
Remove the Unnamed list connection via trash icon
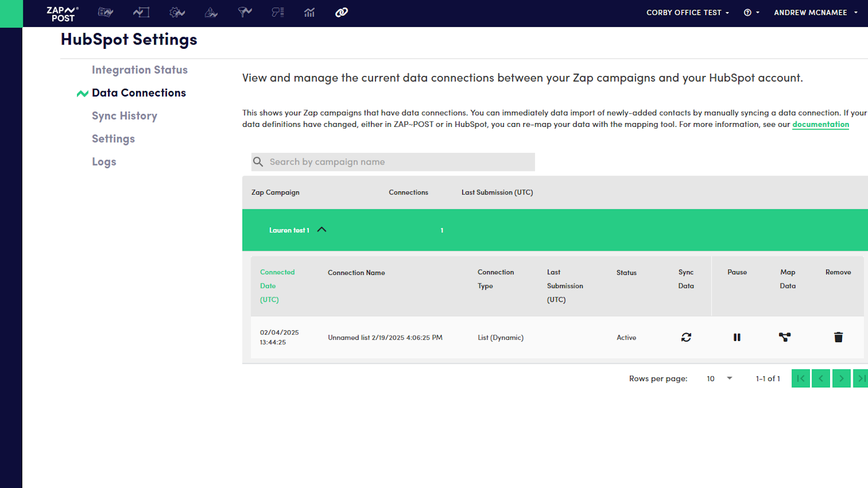(x=838, y=337)
